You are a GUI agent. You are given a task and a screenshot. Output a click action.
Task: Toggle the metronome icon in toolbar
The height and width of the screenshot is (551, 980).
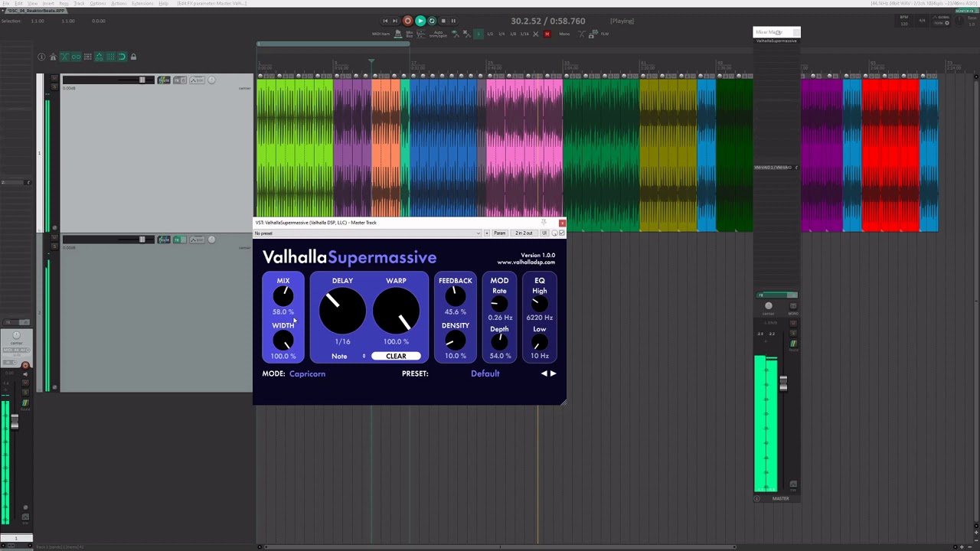click(53, 57)
